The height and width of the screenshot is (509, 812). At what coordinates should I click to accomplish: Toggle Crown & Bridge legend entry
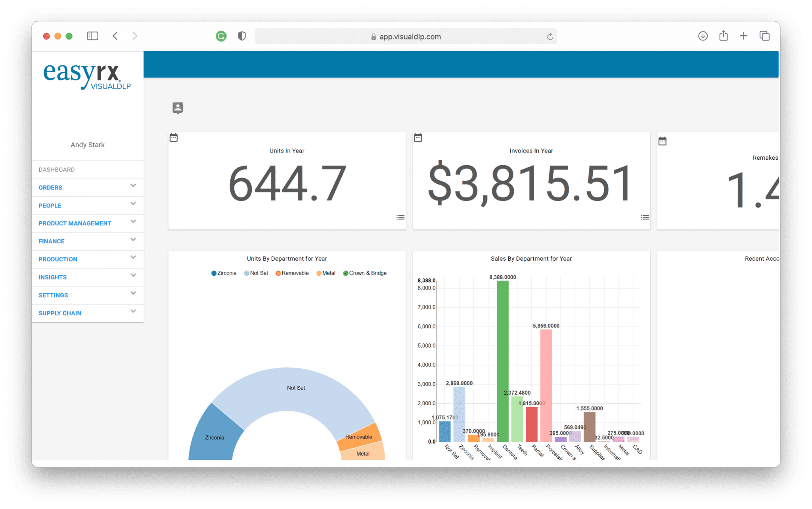(x=365, y=273)
